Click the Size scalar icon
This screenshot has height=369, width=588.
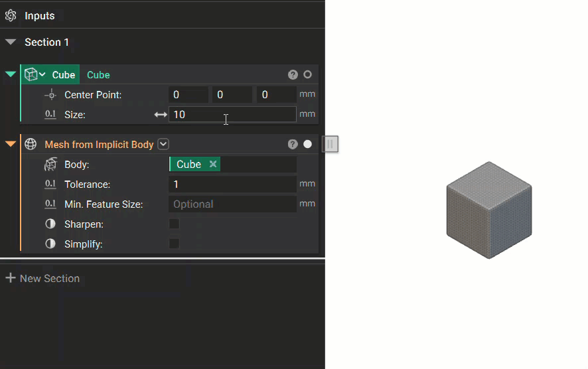click(x=50, y=114)
